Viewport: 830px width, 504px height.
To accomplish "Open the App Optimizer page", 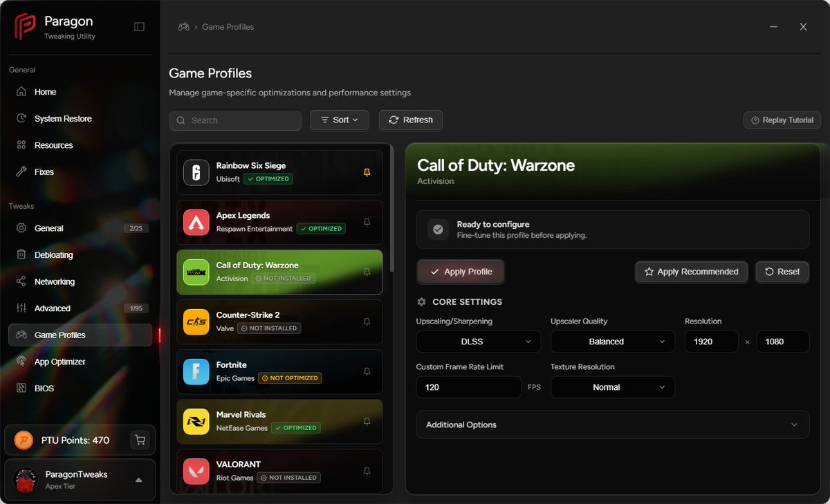I will coord(80,362).
